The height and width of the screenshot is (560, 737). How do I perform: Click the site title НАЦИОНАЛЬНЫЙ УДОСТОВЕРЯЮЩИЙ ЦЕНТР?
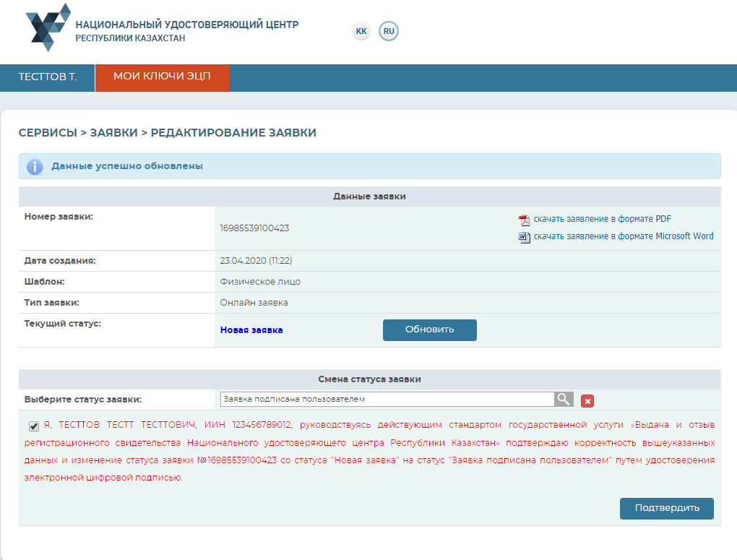186,25
